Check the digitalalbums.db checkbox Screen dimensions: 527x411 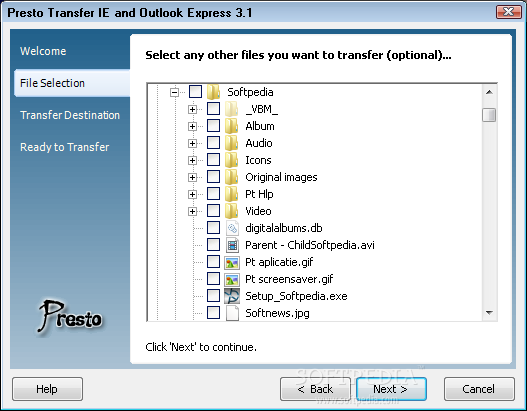click(x=213, y=228)
